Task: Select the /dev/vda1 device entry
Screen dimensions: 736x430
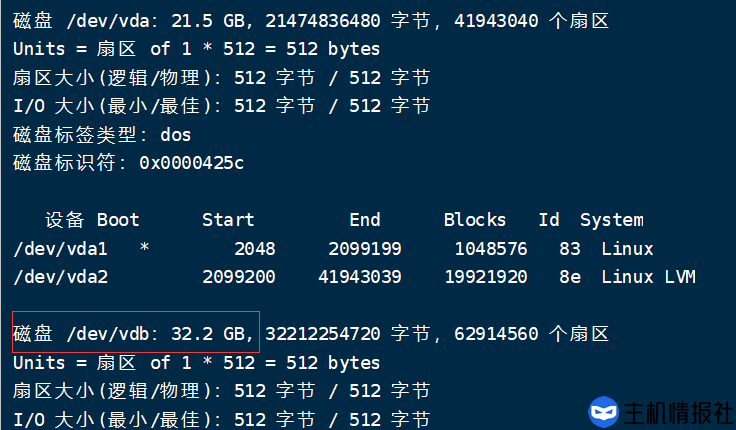Action: (x=60, y=248)
